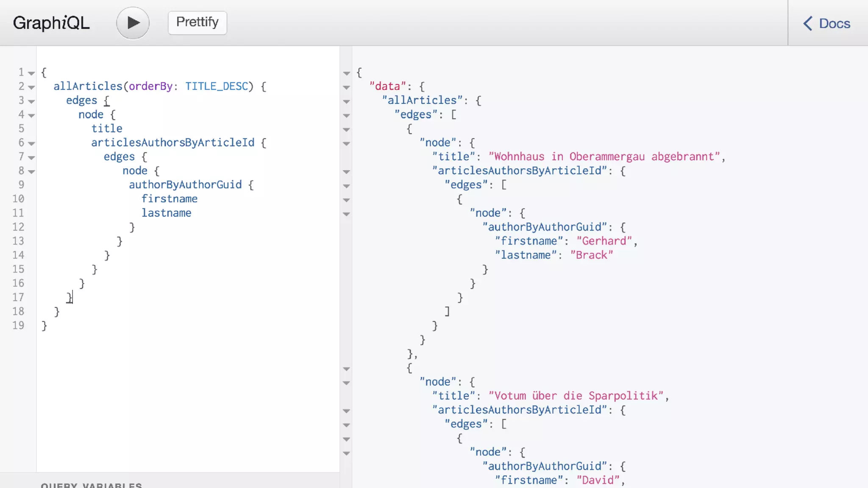
Task: Fold the result "data" object arrow
Action: coord(346,87)
